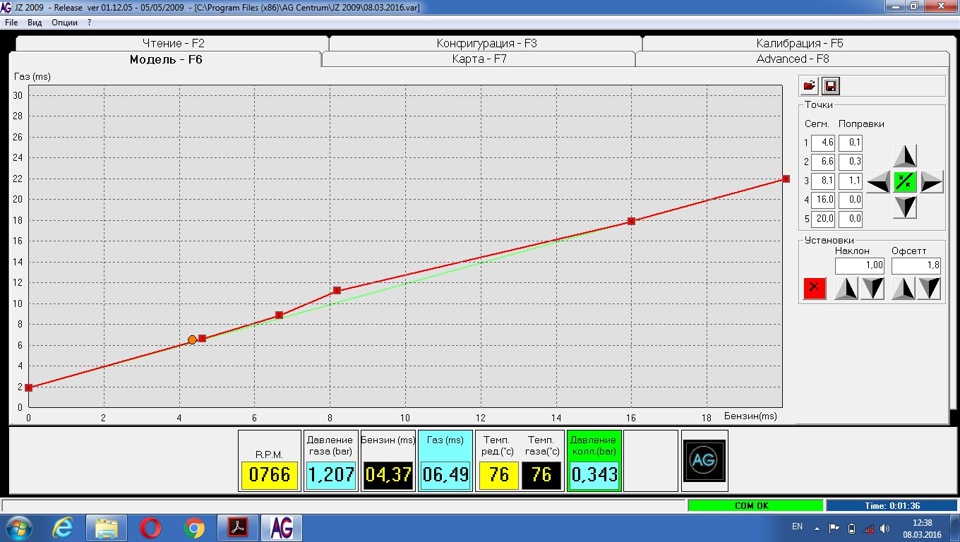The width and height of the screenshot is (960, 542).
Task: Open Adobe Reader from taskbar
Action: click(x=238, y=527)
